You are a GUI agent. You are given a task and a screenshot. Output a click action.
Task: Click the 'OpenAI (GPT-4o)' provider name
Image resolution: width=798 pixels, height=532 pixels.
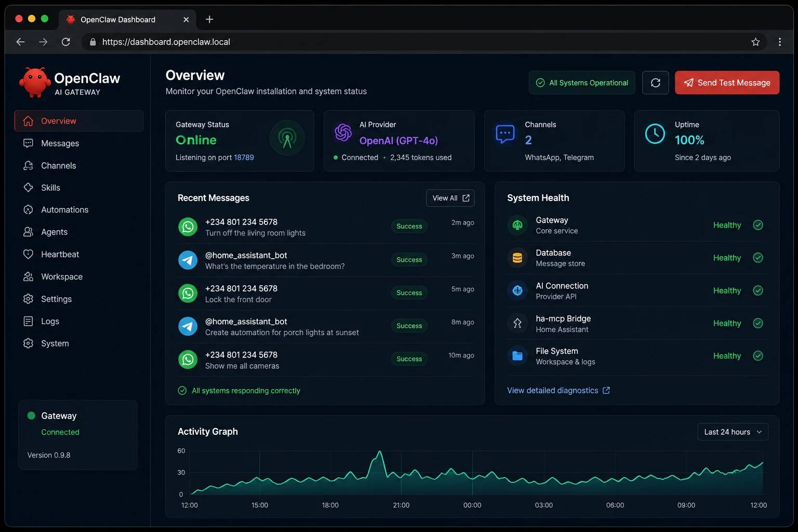(x=398, y=141)
